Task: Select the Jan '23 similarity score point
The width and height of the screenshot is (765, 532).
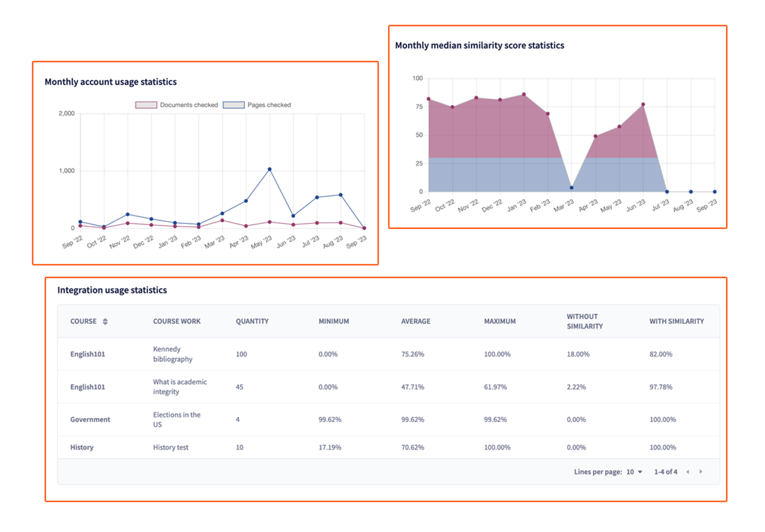Action: pyautogui.click(x=524, y=94)
